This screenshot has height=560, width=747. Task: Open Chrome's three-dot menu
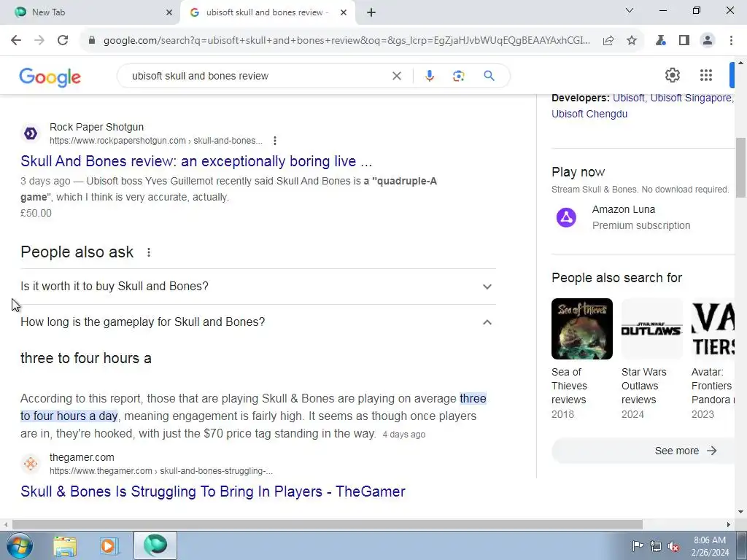click(x=731, y=41)
